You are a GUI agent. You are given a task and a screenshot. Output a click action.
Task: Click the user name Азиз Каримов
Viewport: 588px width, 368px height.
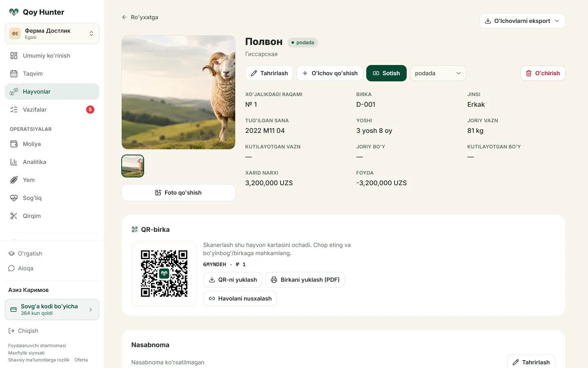[x=29, y=290]
